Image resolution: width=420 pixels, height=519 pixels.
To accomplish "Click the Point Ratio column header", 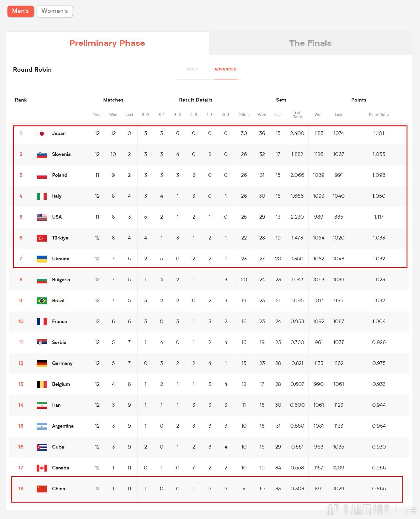I will [x=379, y=115].
